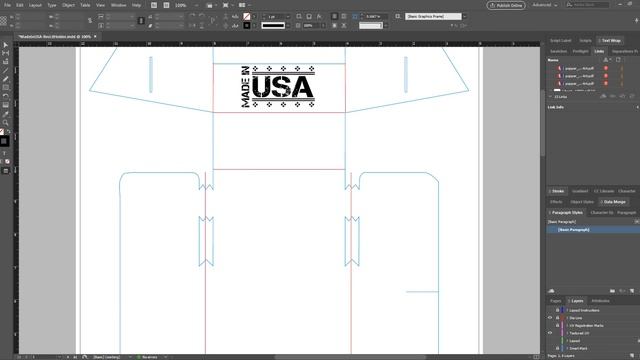The height and width of the screenshot is (360, 640).
Task: Unlock the Die Line layer lock
Action: pyautogui.click(x=557, y=318)
